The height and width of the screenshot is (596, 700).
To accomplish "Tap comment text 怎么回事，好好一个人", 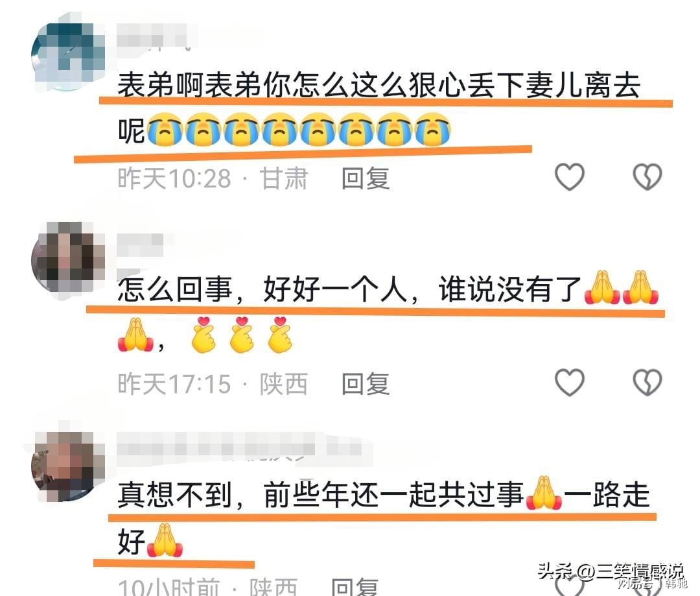I will pyautogui.click(x=349, y=289).
